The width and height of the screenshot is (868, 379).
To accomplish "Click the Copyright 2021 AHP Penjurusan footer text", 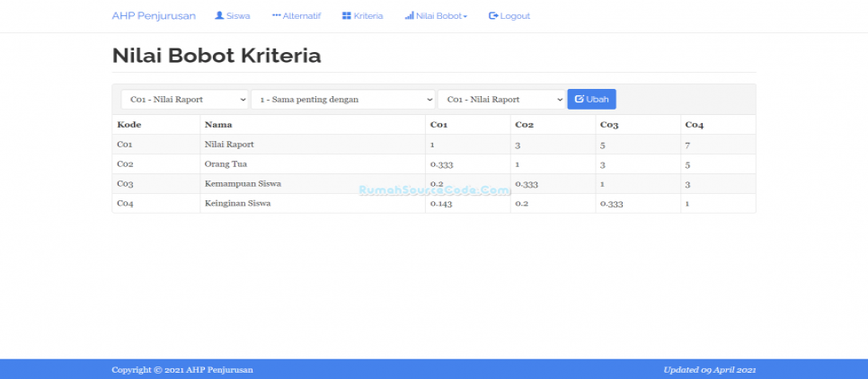I will point(182,370).
